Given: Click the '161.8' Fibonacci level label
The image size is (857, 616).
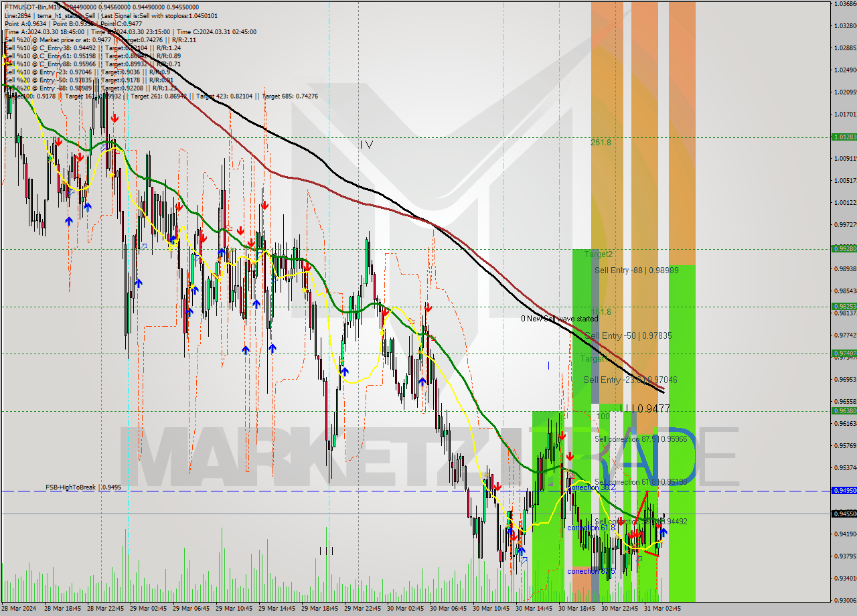Looking at the screenshot, I should click(x=601, y=312).
